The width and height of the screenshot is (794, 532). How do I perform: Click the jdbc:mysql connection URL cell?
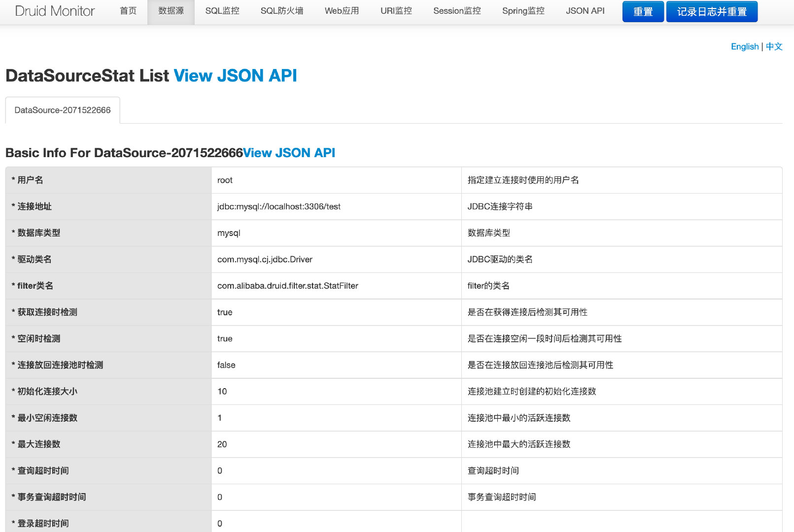[x=336, y=206]
